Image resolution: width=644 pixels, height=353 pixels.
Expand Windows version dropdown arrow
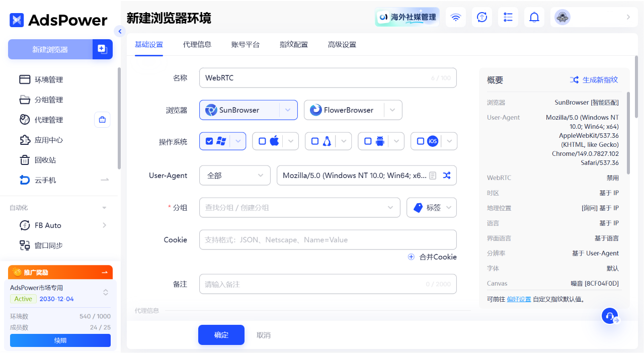238,141
